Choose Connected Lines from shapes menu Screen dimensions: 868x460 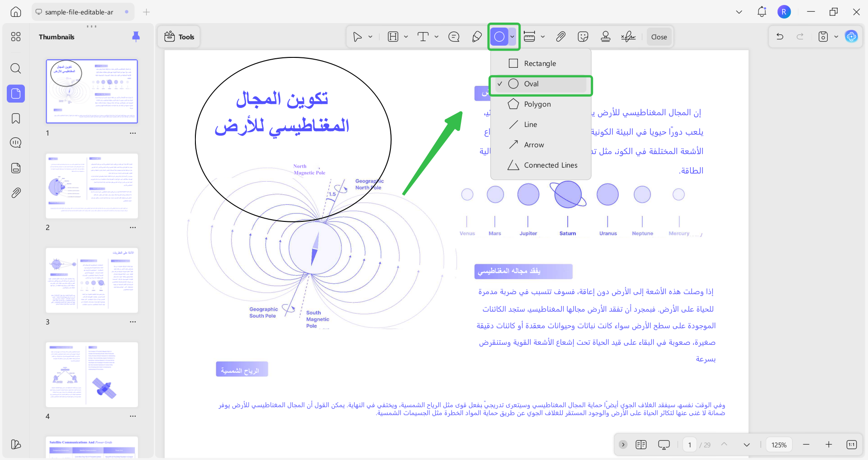(x=541, y=165)
